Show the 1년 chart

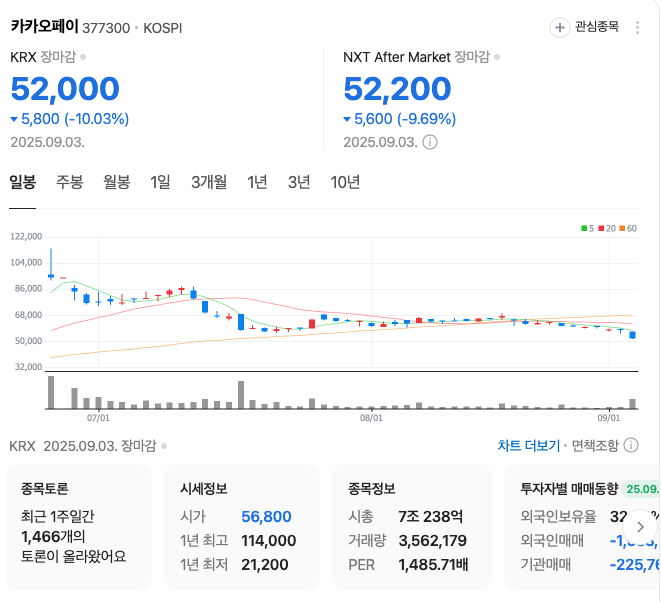[257, 183]
